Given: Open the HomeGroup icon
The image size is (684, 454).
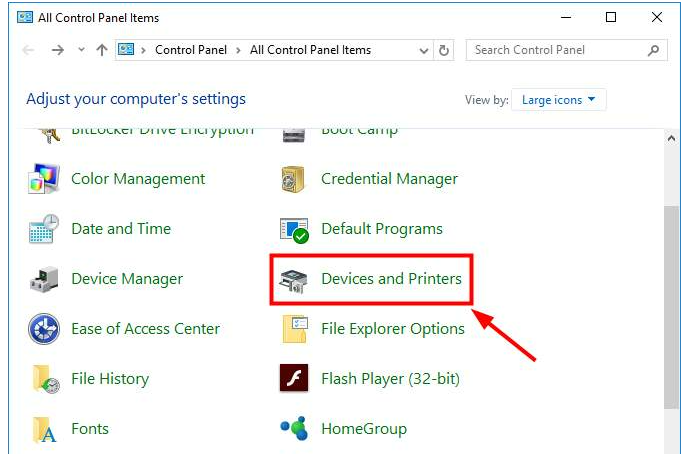Looking at the screenshot, I should point(294,429).
